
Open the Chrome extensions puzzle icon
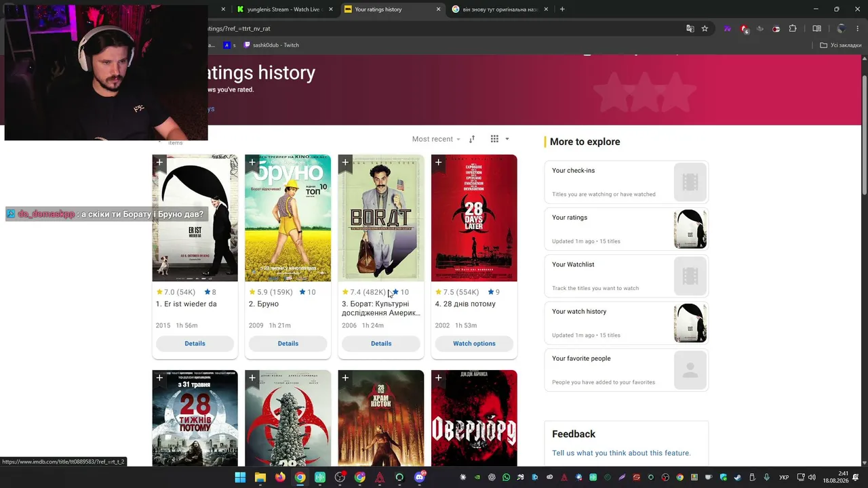coord(793,28)
